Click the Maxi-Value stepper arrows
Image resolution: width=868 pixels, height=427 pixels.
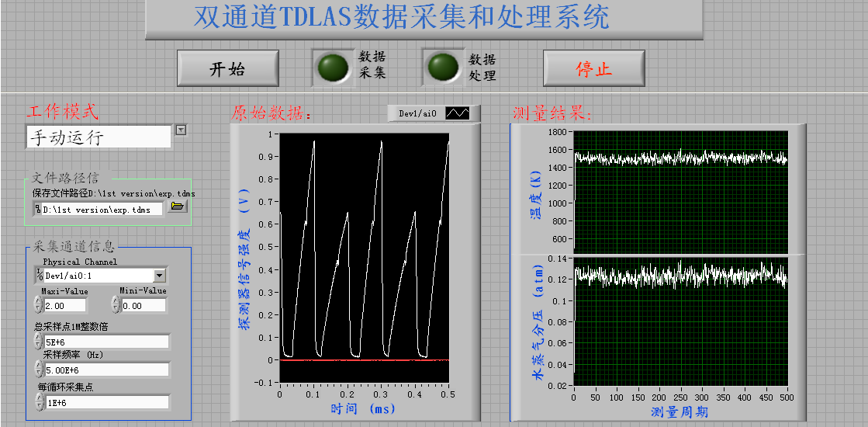[x=38, y=306]
